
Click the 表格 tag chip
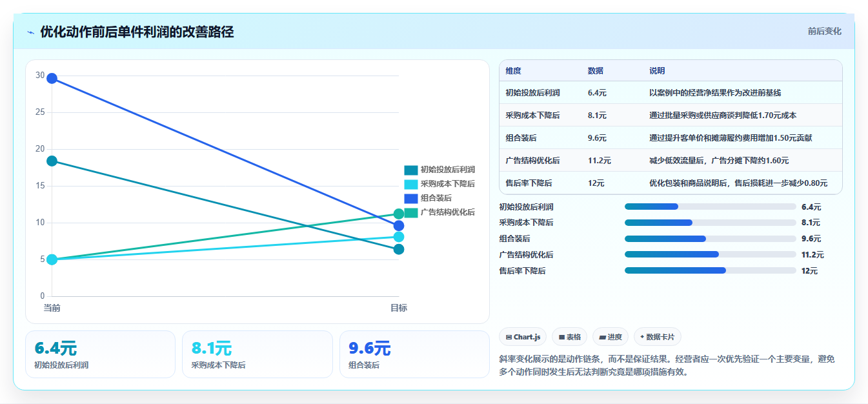click(x=569, y=337)
